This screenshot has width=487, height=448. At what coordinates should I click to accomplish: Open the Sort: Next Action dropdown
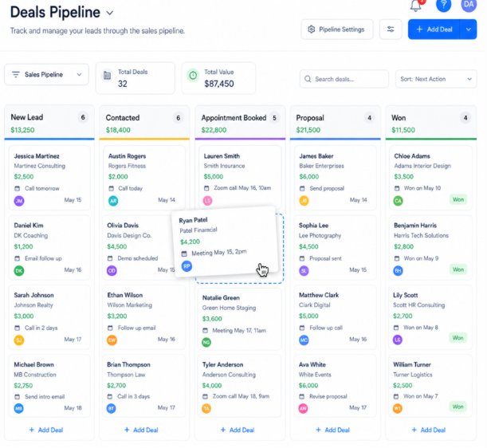coord(436,79)
